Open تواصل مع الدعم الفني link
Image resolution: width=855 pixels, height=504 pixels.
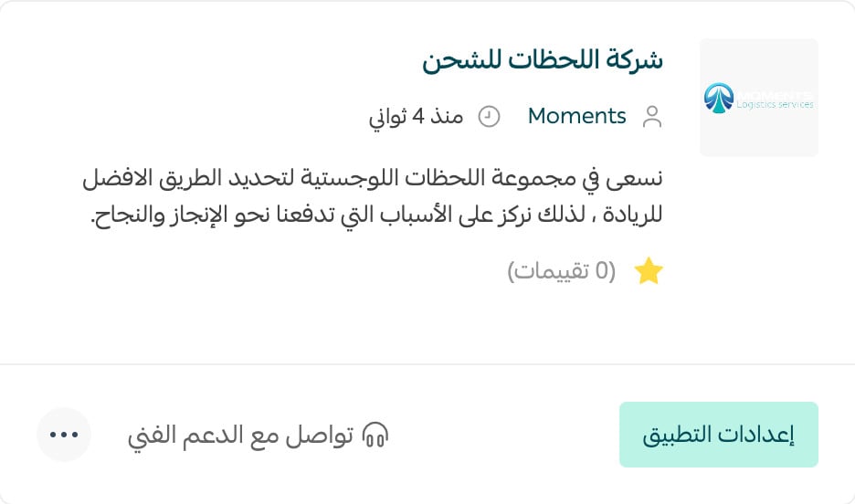coord(258,435)
